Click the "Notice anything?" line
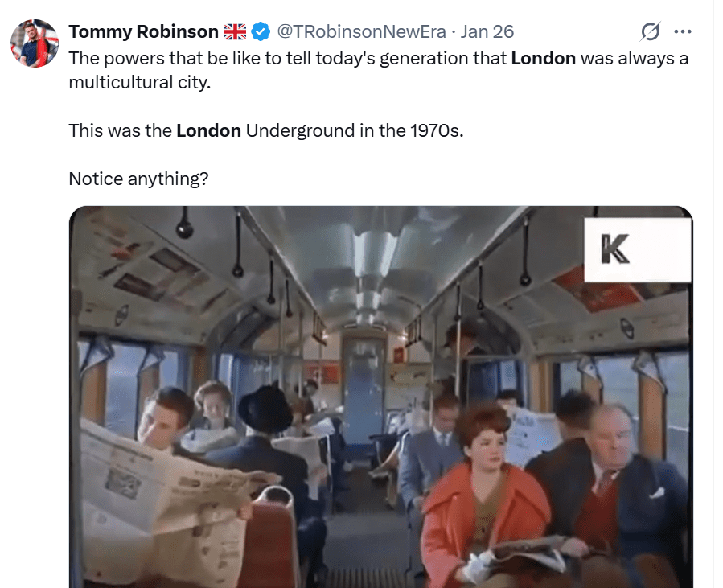Image resolution: width=723 pixels, height=588 pixels. click(x=138, y=179)
